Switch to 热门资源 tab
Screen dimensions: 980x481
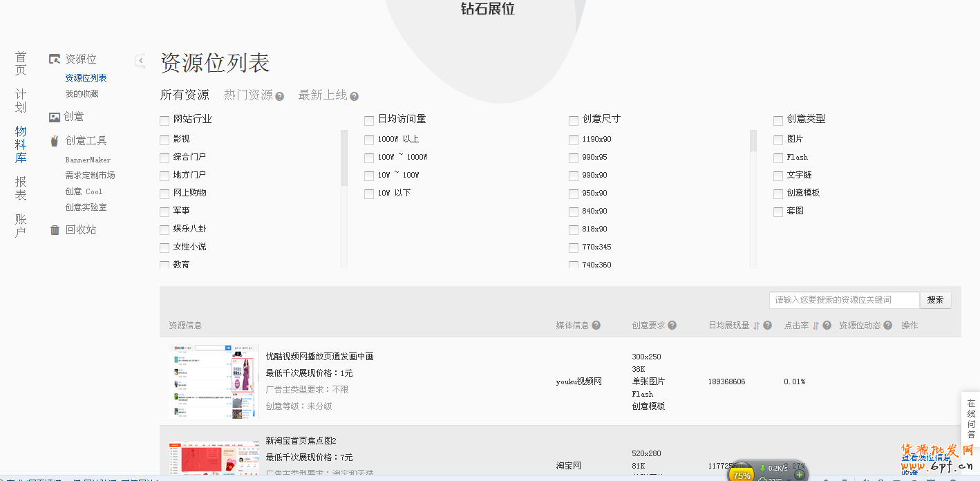[248, 95]
